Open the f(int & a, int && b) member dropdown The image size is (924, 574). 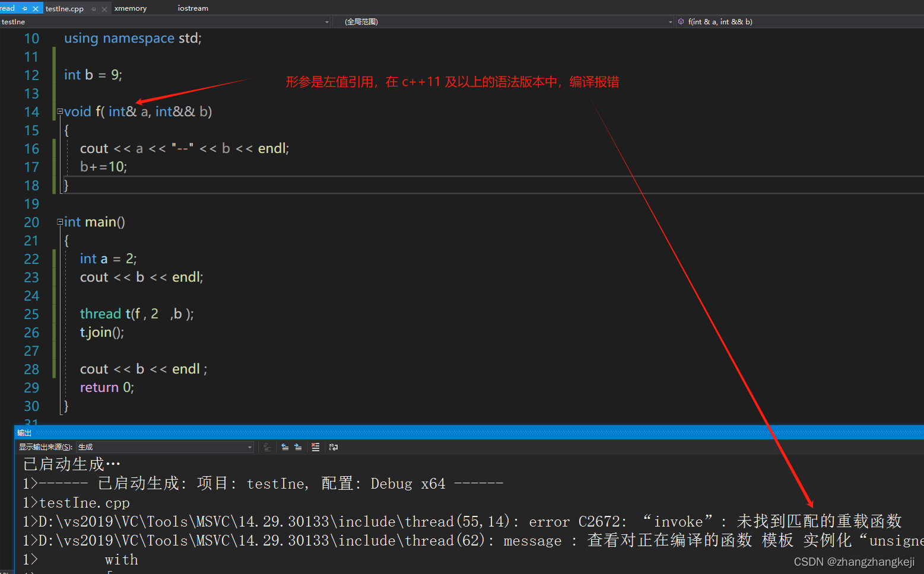point(800,22)
